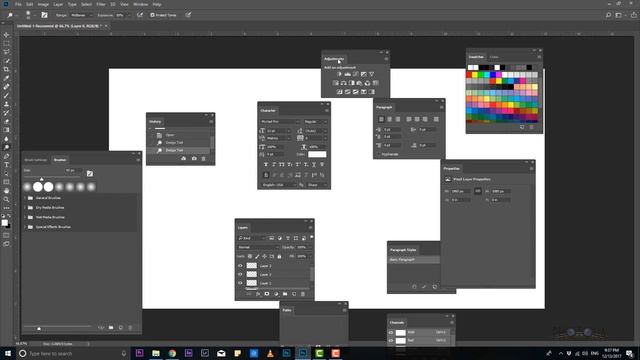The image size is (640, 360).
Task: Create a new snapshot in the History panel
Action: 194,158
